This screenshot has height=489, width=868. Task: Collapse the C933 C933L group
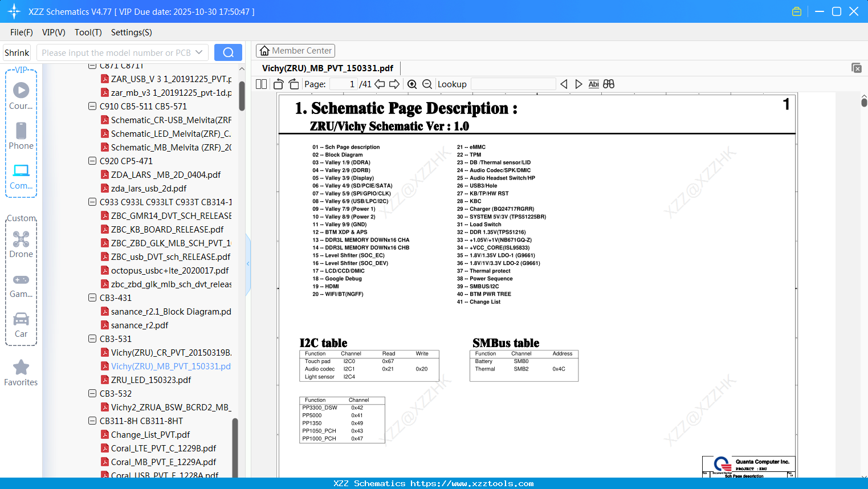tap(92, 202)
